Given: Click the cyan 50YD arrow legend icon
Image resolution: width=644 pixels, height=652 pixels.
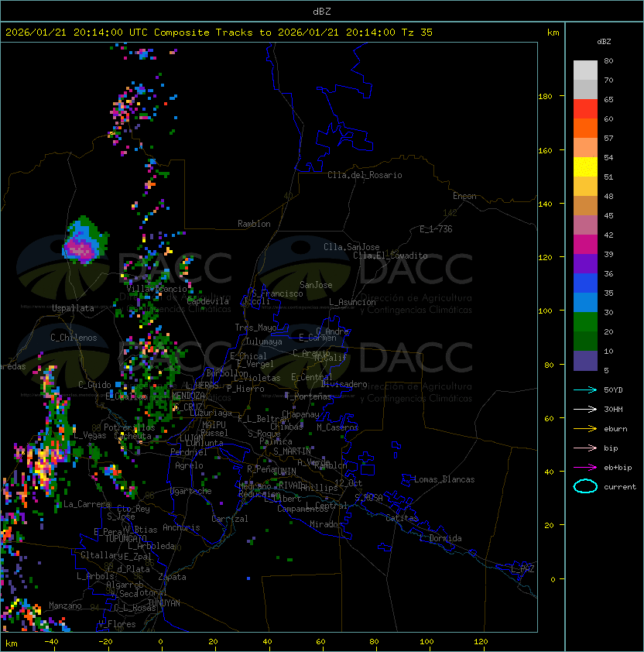Looking at the screenshot, I should [585, 389].
